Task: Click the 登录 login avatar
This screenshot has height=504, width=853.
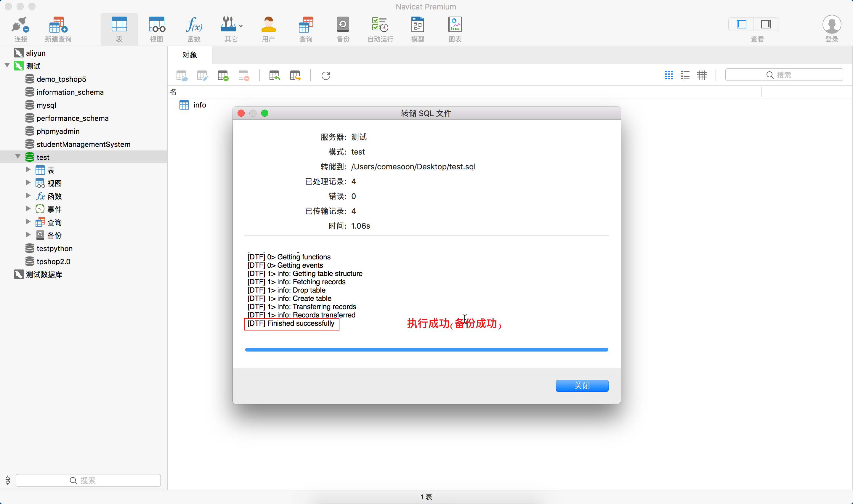Action: pos(831,25)
